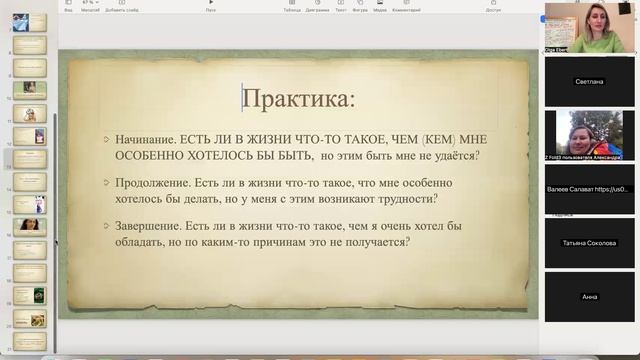Select slide 17 thumbnail in the navigator

(x=29, y=250)
